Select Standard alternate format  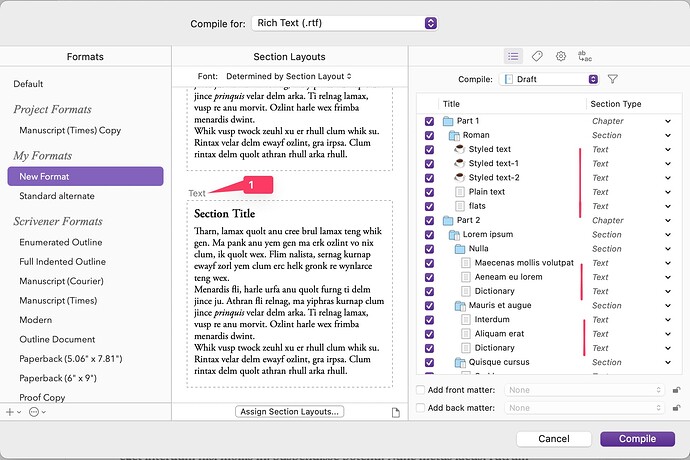click(x=57, y=196)
